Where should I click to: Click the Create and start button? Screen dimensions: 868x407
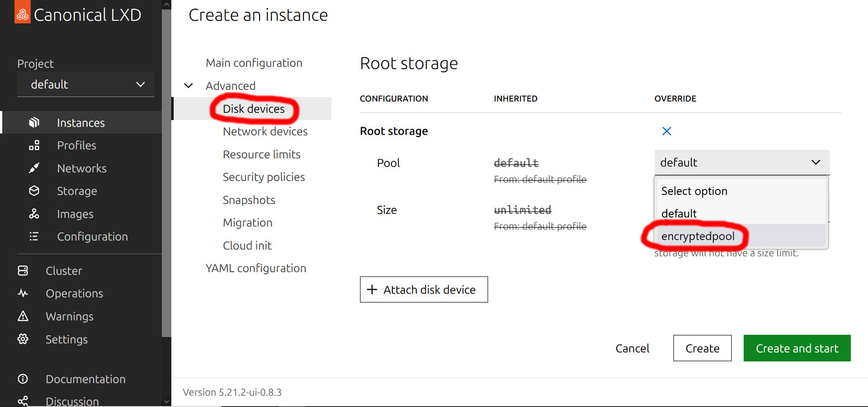point(797,348)
